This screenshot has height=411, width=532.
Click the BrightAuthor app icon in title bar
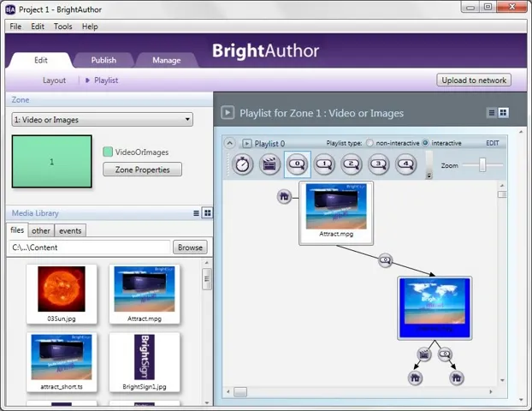tap(10, 9)
